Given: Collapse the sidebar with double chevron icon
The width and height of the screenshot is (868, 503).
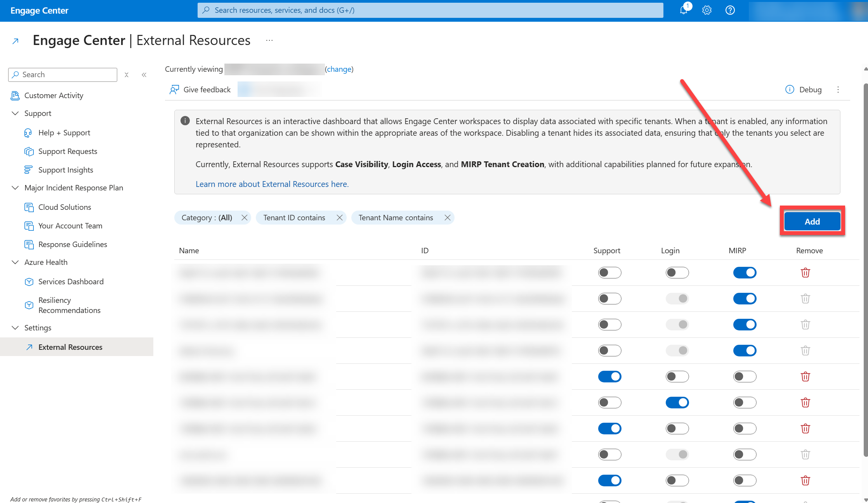Looking at the screenshot, I should point(144,75).
